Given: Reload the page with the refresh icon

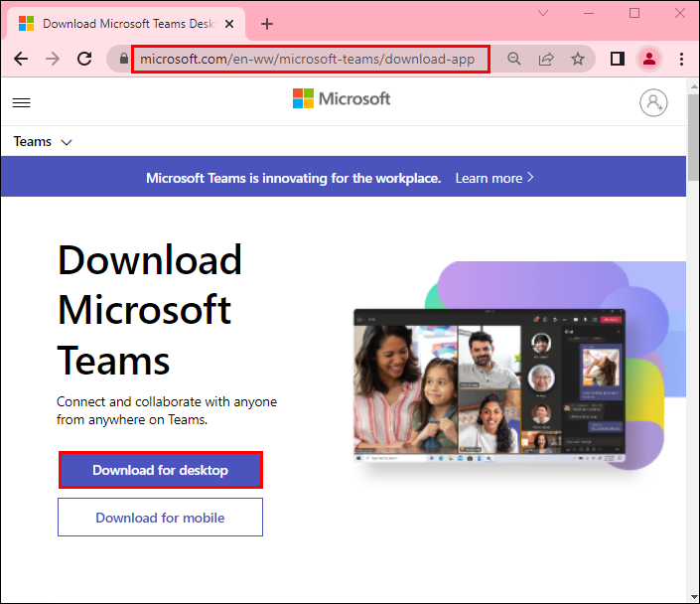Looking at the screenshot, I should click(x=84, y=59).
